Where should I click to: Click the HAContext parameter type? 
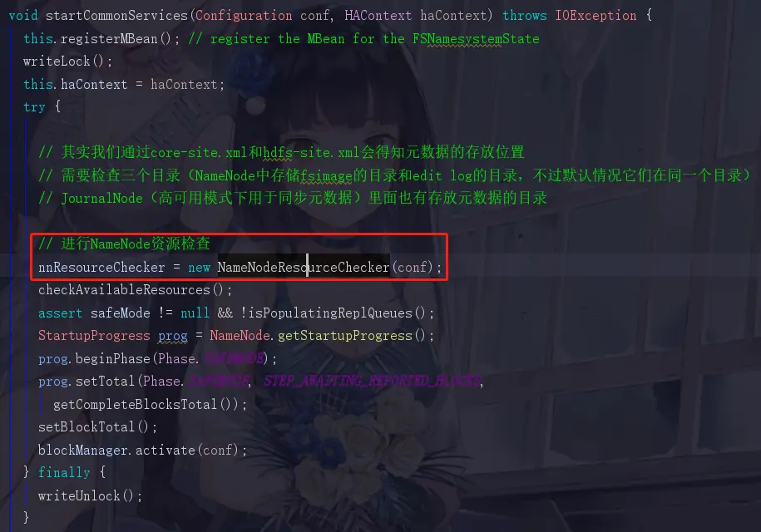click(378, 16)
